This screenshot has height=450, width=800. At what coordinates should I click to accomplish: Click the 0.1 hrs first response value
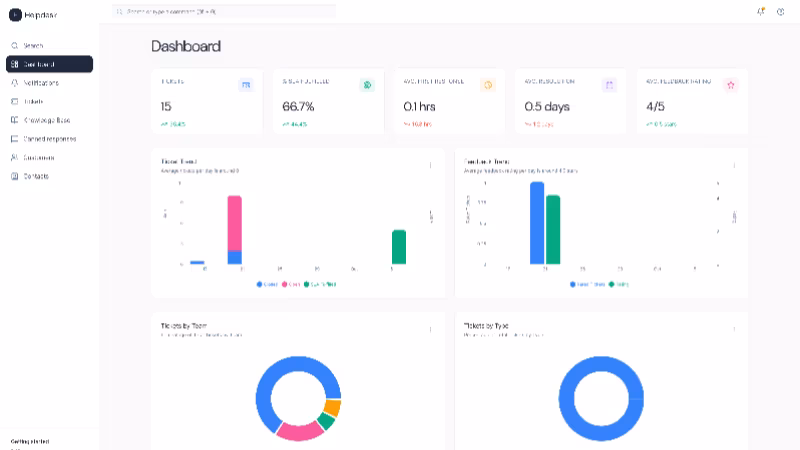419,107
